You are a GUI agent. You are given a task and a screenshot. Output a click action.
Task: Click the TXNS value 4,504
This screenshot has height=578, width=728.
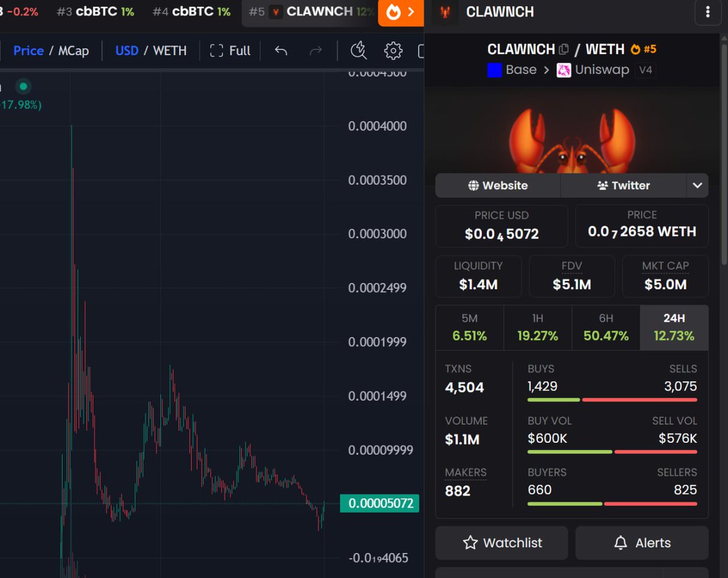point(465,388)
